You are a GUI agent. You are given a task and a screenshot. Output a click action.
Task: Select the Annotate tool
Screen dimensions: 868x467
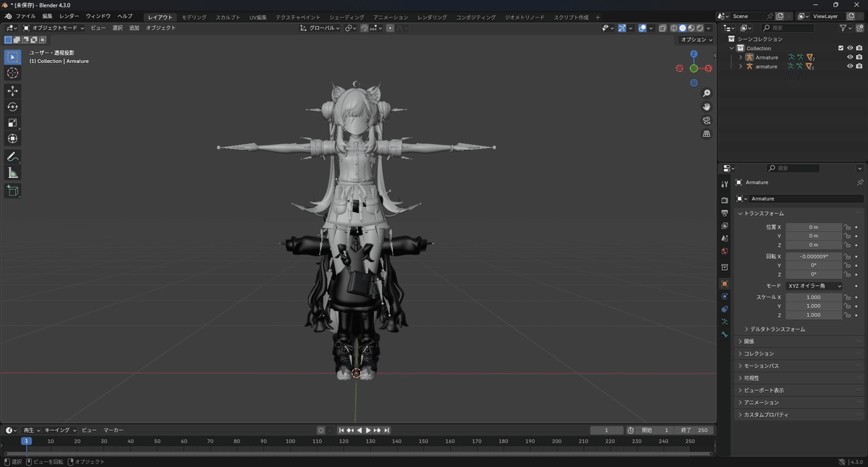[12, 157]
